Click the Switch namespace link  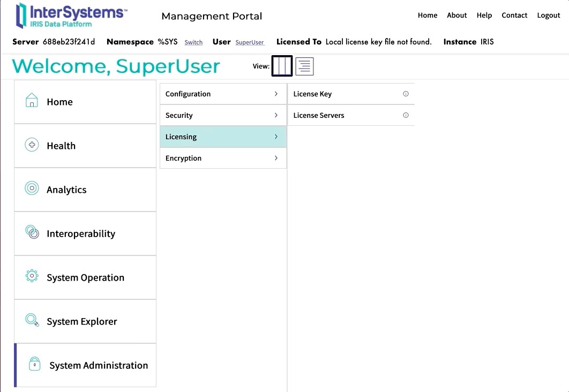(x=193, y=42)
